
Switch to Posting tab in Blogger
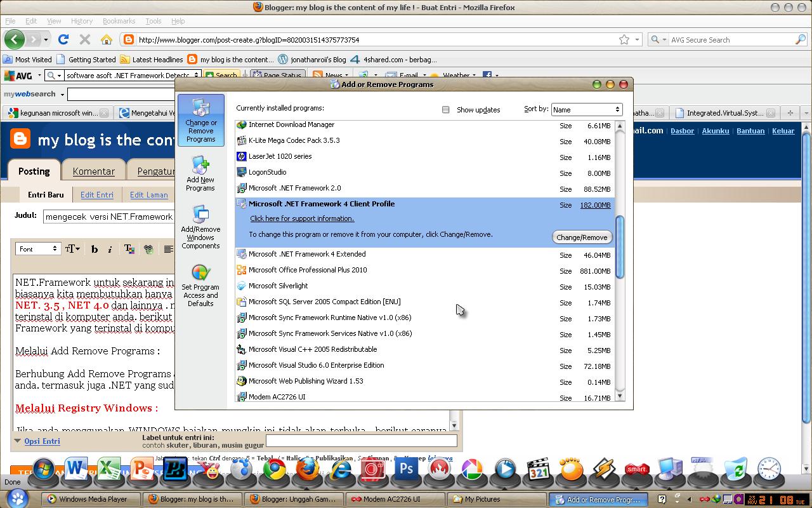34,171
